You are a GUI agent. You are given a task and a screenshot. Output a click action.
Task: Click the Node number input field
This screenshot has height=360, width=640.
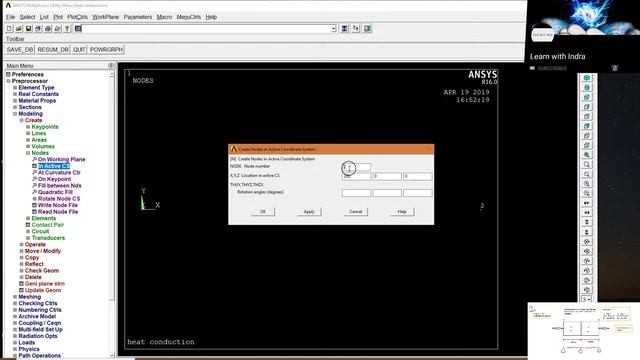pos(356,167)
